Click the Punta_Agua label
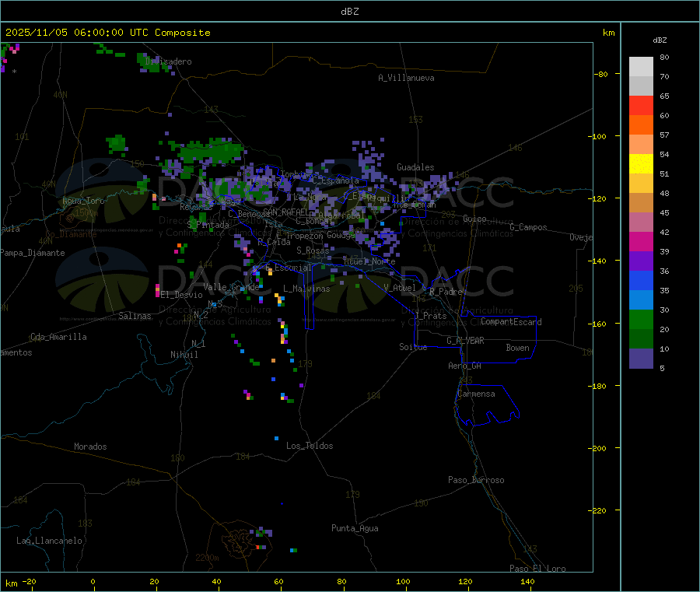The height and width of the screenshot is (592, 700). coord(355,528)
